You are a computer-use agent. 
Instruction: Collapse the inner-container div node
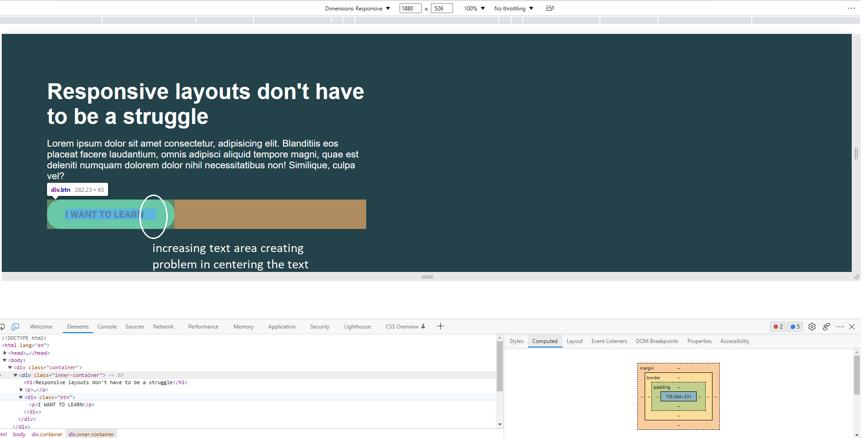[15, 375]
